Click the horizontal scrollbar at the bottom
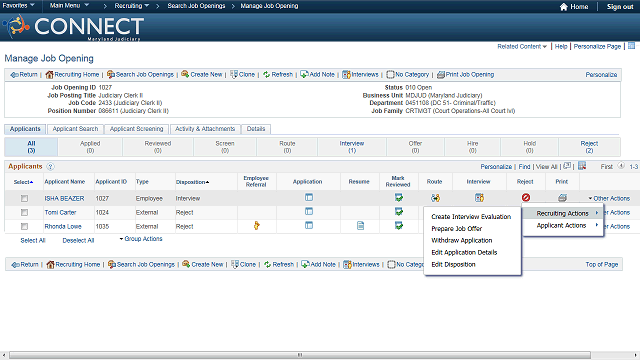Screen dimensions: 640x360 300,355
